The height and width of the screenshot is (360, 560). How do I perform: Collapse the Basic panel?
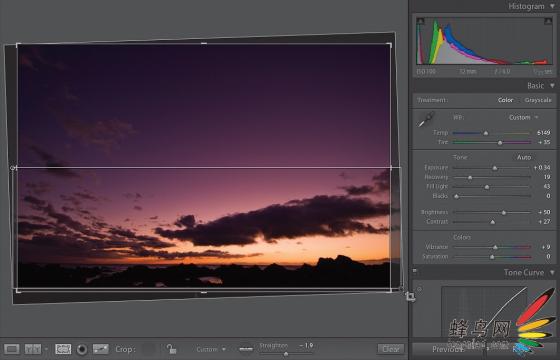click(x=552, y=86)
